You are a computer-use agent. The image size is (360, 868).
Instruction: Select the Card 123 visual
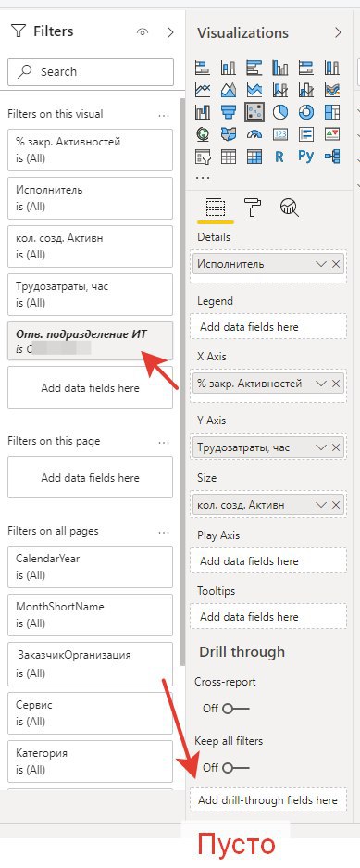click(x=279, y=134)
